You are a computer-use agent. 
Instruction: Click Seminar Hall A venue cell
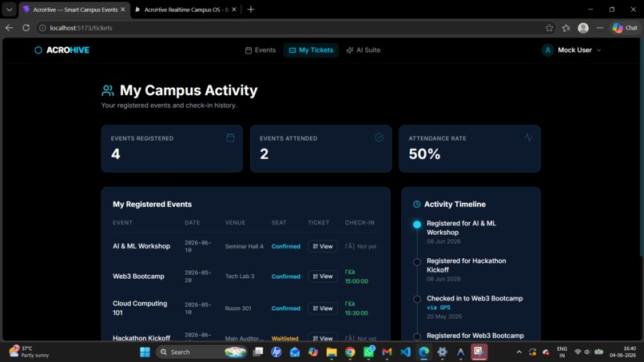tap(244, 247)
